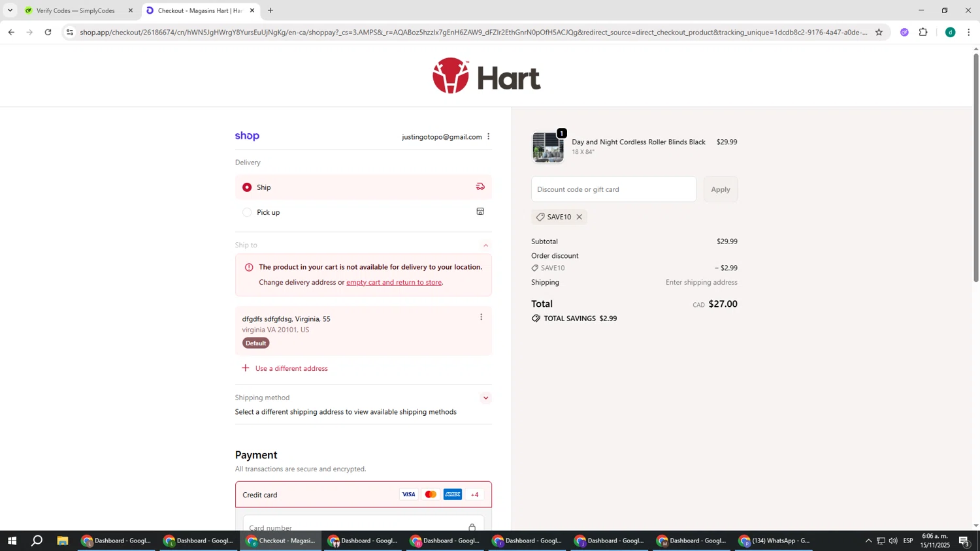
Task: Click the Shop logo
Action: pos(247,136)
